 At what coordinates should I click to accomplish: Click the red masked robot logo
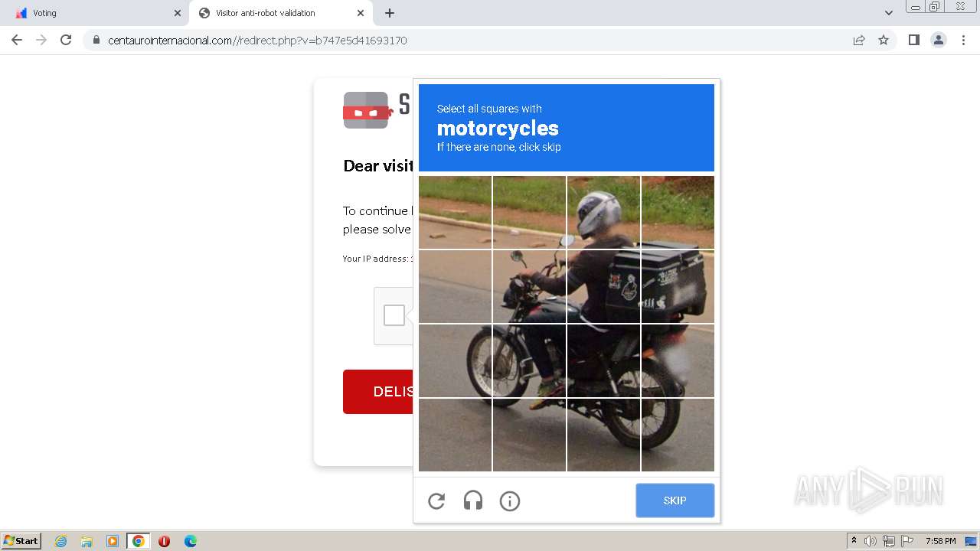click(367, 110)
